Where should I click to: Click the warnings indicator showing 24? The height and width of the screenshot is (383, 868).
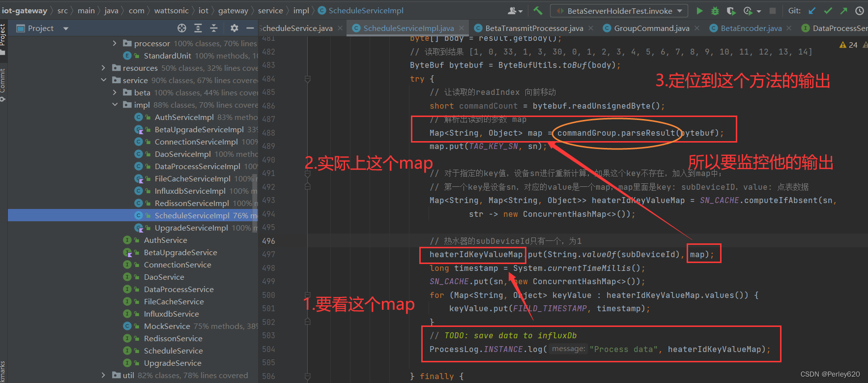click(849, 45)
